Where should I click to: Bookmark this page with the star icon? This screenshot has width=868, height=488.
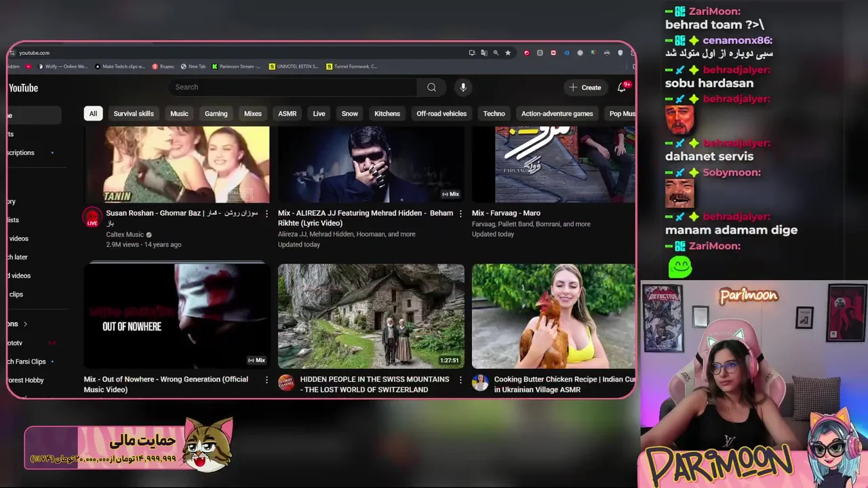pos(508,53)
